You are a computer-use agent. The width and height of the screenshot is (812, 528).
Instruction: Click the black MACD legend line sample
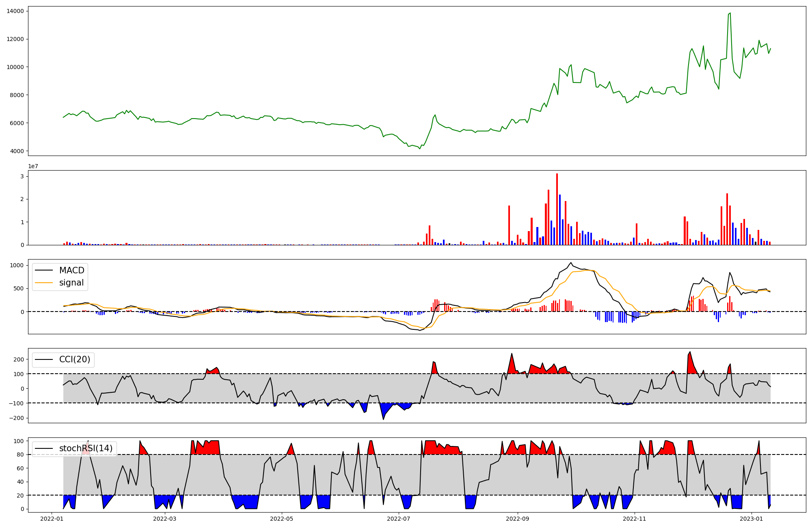click(44, 270)
